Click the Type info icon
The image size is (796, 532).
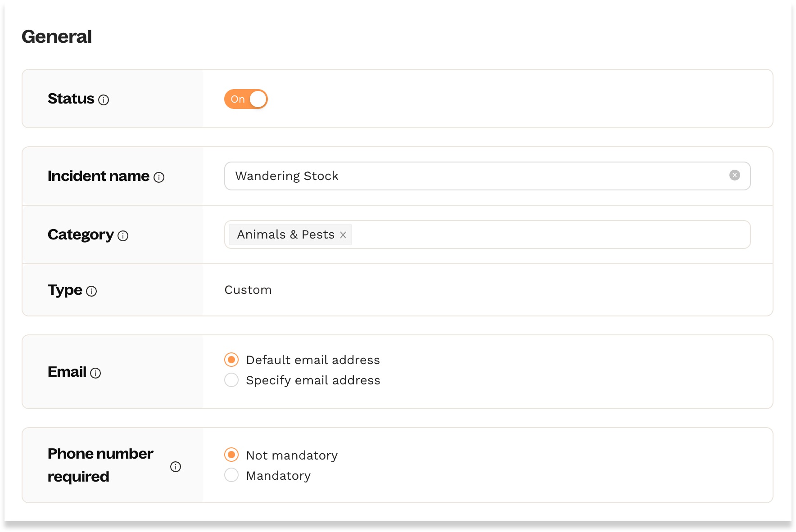(91, 291)
